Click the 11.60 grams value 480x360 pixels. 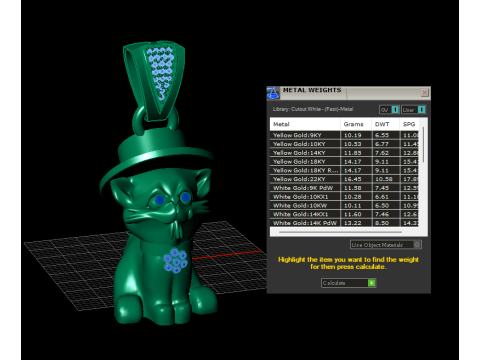tap(353, 214)
